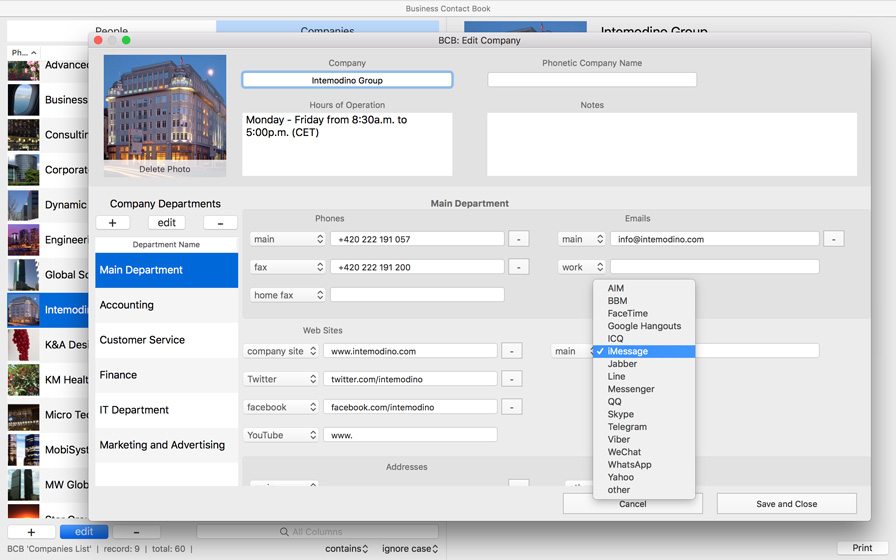
Task: Remove selected department with minus button
Action: (x=221, y=223)
